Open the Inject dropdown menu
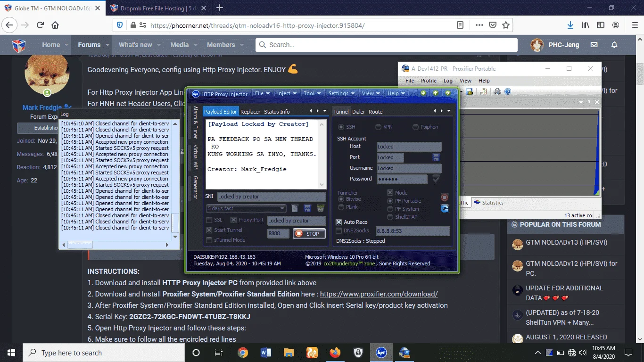644x362 pixels. (287, 93)
